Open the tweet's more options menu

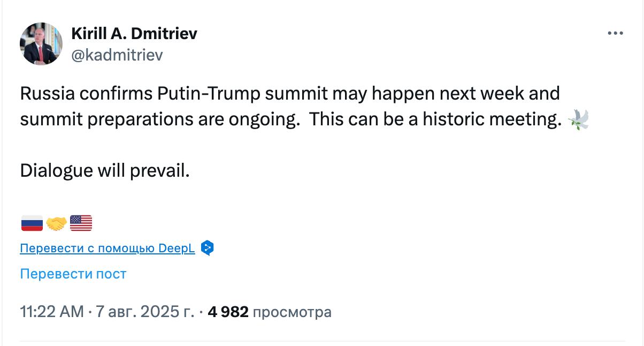point(616,33)
